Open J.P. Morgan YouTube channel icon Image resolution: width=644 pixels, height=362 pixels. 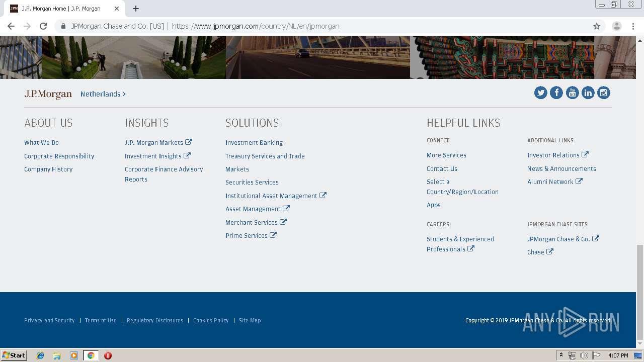click(x=572, y=93)
